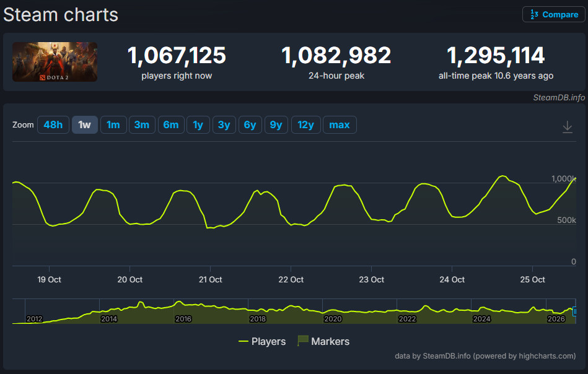Pick the 6y zoom range

pyautogui.click(x=250, y=125)
